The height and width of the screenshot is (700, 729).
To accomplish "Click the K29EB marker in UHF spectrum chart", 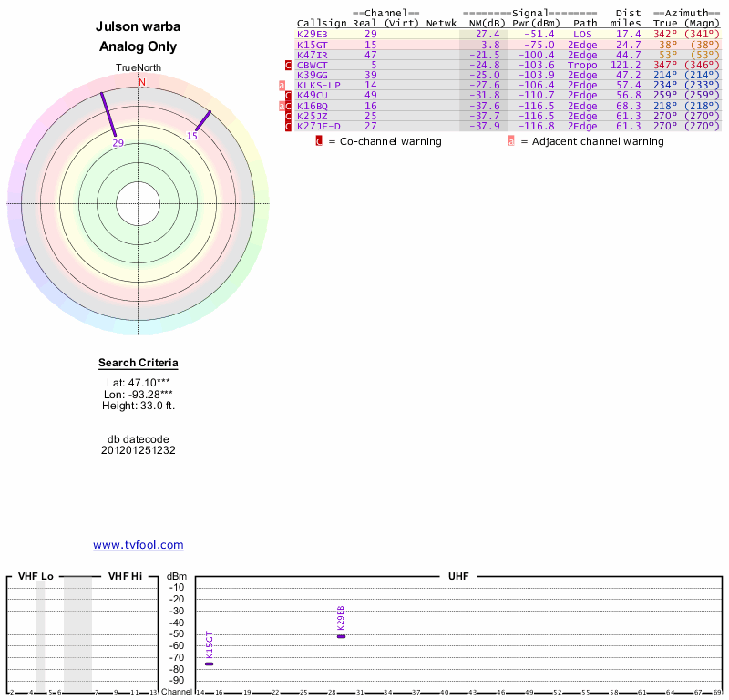I will pyautogui.click(x=341, y=635).
